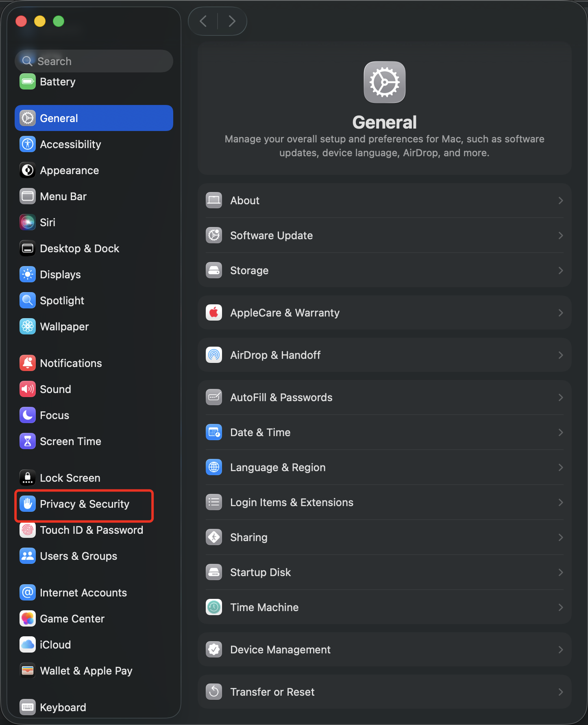Select Privacy & Security in sidebar

point(84,504)
